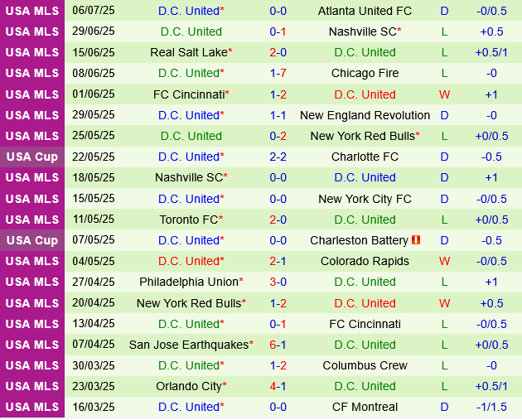Open the Columbus Crew team link

point(365,365)
